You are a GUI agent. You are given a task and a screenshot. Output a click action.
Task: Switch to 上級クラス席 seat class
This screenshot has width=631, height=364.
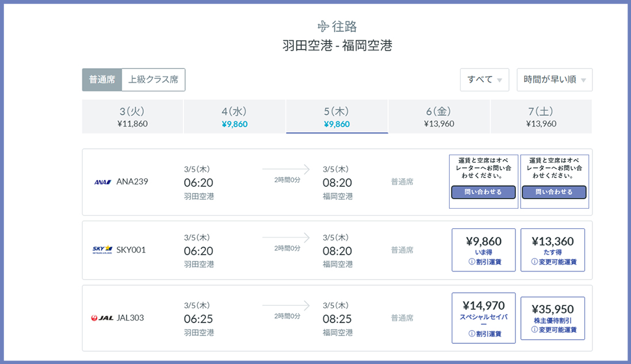[x=153, y=80]
